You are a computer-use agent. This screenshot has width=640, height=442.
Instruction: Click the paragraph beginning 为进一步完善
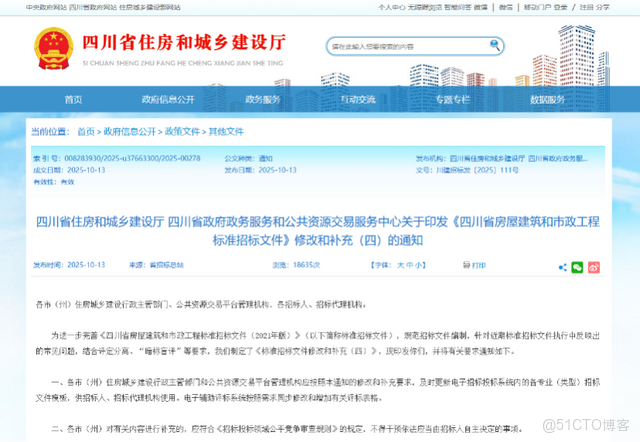[x=318, y=343]
